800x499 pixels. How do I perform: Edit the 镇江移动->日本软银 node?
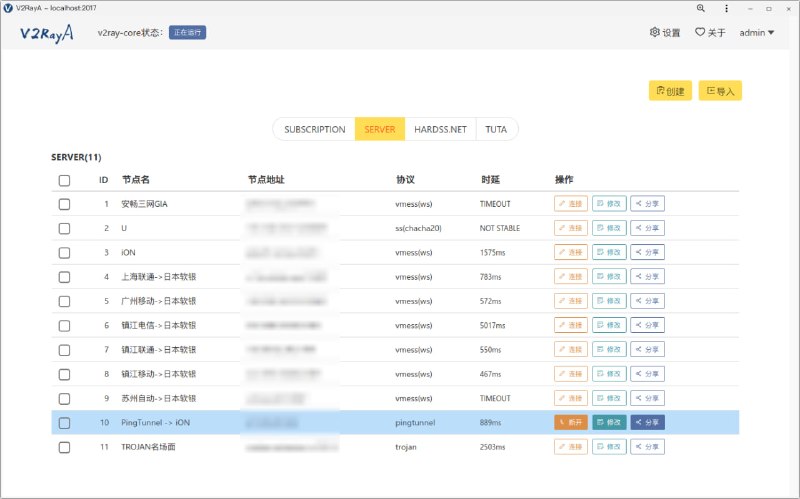(x=609, y=373)
